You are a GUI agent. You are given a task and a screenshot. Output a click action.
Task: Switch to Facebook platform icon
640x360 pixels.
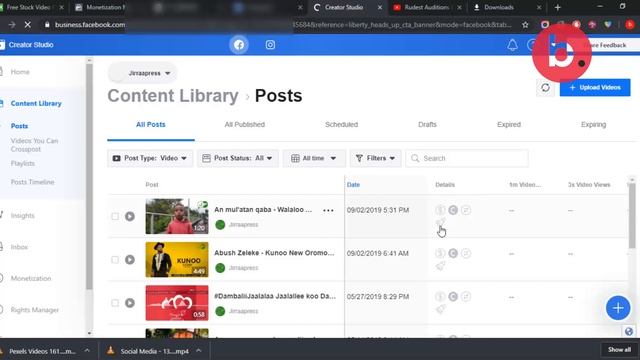239,44
